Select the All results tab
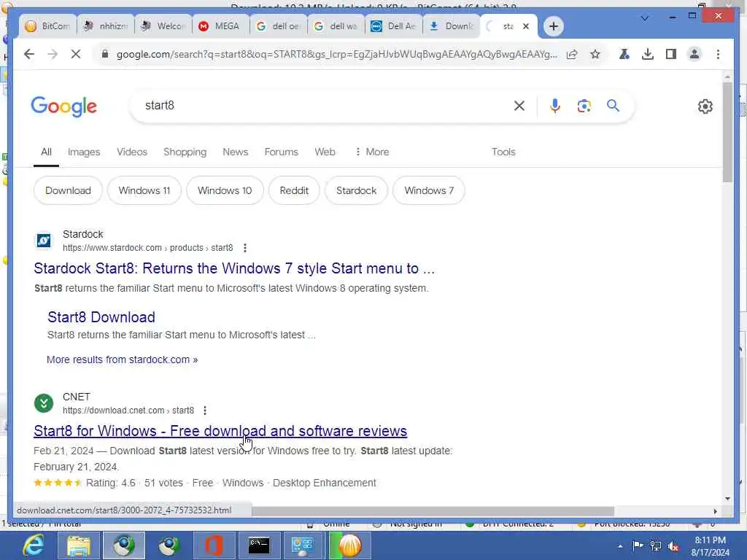Viewport: 747px width, 560px height. (46, 152)
